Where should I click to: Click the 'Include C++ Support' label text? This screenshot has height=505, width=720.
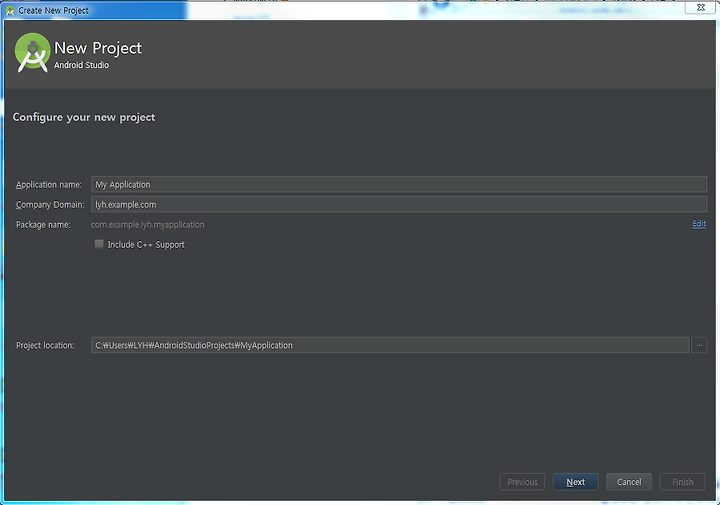pos(146,245)
